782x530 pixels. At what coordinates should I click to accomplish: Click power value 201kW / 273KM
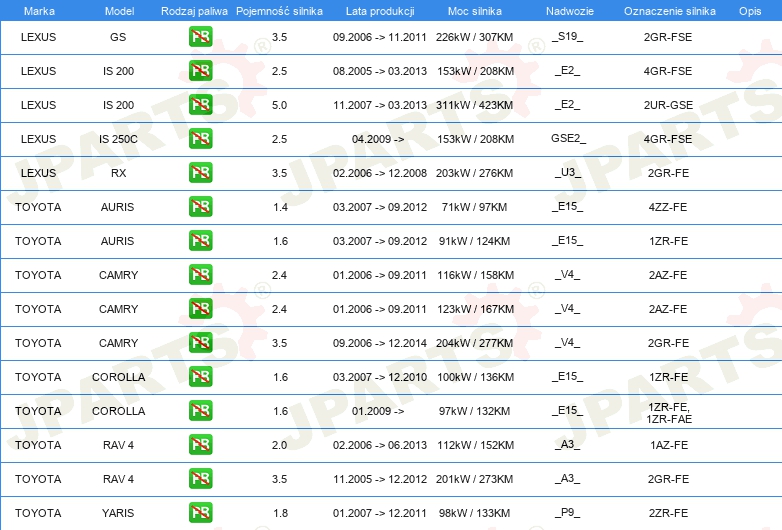point(474,479)
